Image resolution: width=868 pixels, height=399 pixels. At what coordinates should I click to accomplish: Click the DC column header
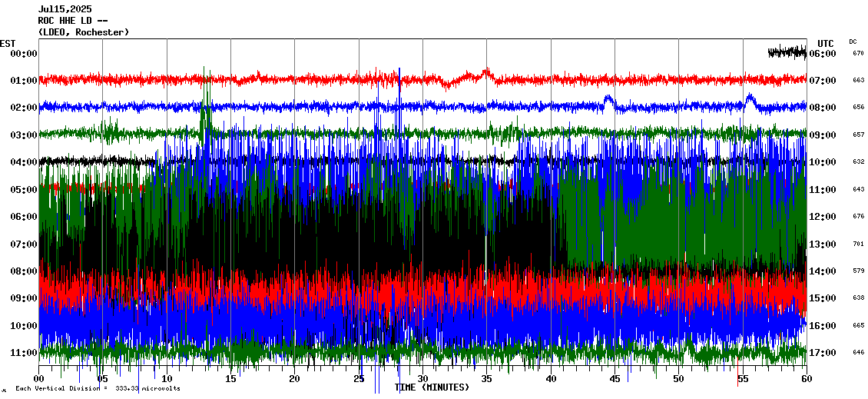click(853, 42)
